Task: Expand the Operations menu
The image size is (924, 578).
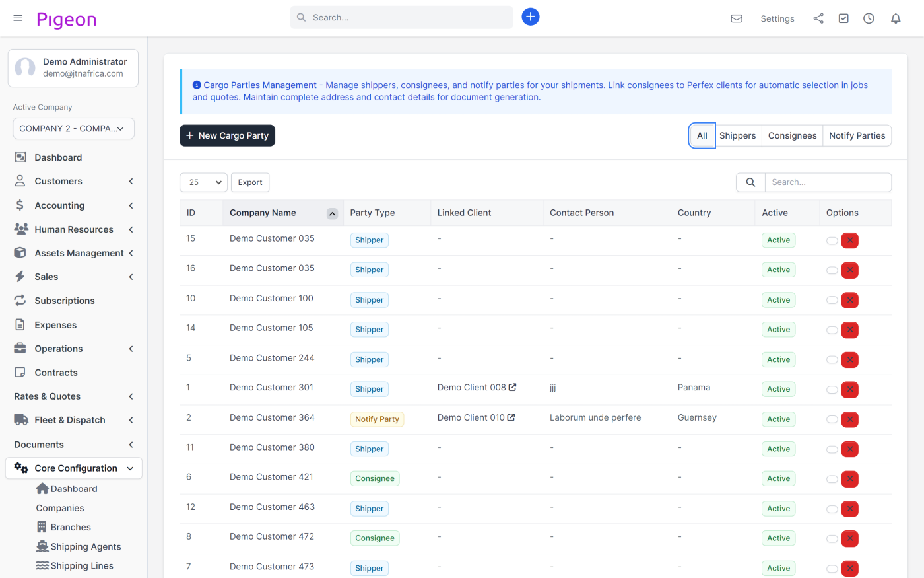Action: 73,349
